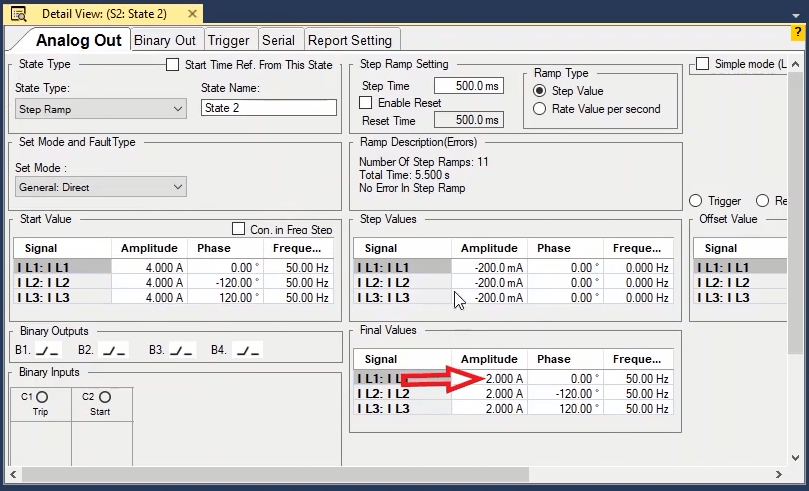Close the Detail View tab
This screenshot has height=491, width=809.
(x=192, y=14)
